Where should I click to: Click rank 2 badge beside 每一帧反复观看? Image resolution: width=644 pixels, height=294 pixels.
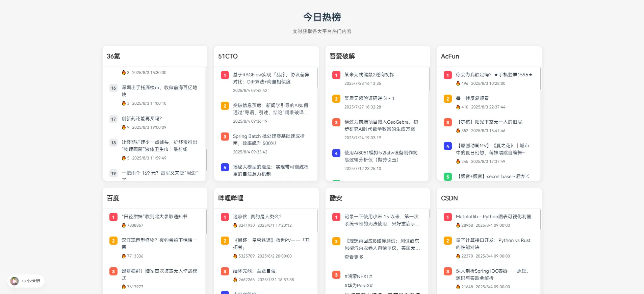coord(448,99)
